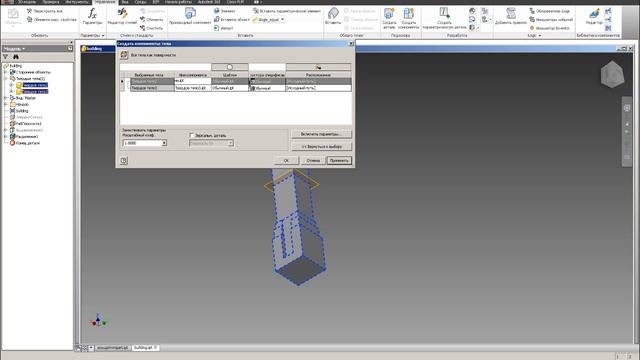Click OK in Create Body Components dialog
Viewport: 640px width, 360px height.
pyautogui.click(x=286, y=160)
